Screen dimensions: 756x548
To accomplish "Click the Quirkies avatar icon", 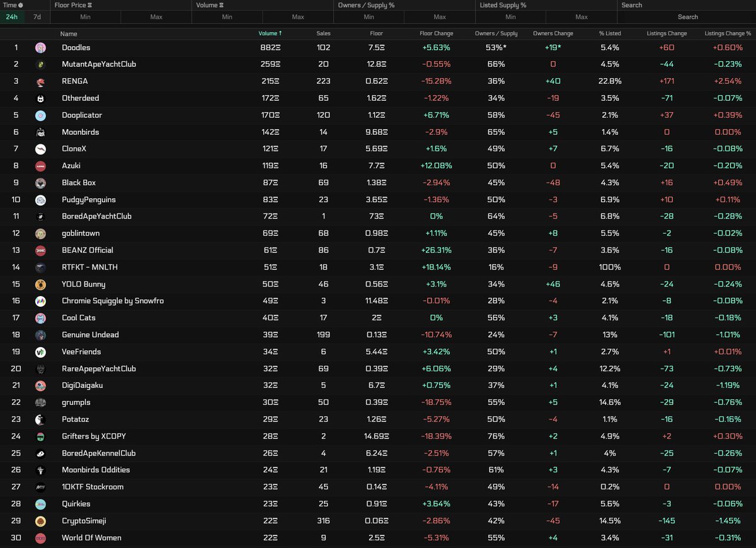I will tap(40, 504).
